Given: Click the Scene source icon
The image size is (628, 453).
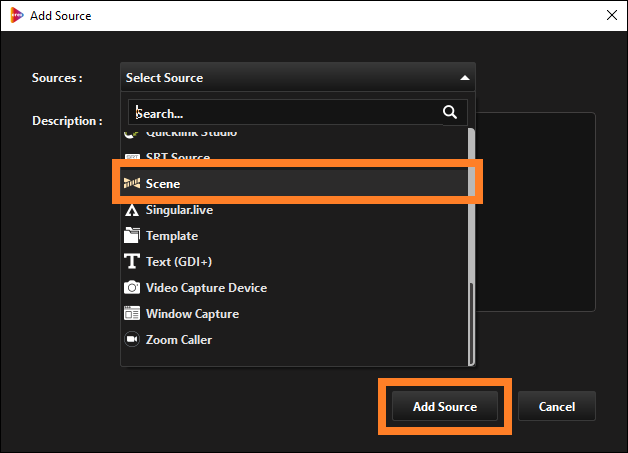Looking at the screenshot, I should pos(132,183).
